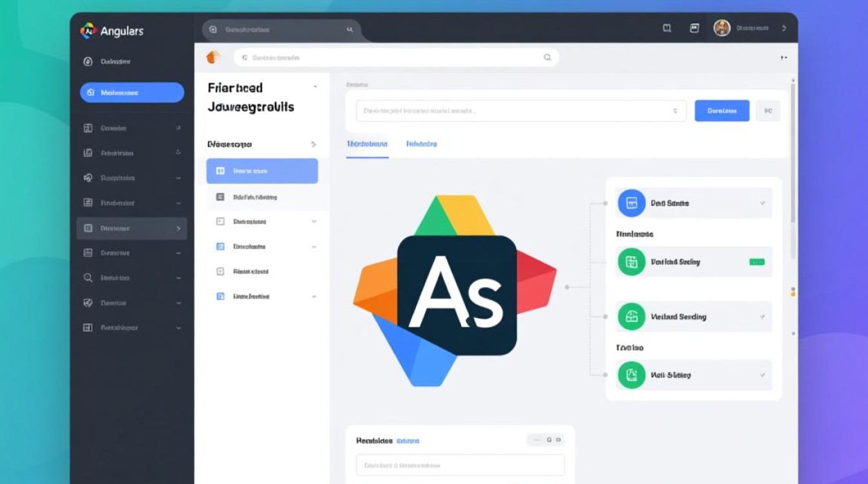Click the Angulars logo icon in the sidebar
The height and width of the screenshot is (484, 868).
(87, 30)
